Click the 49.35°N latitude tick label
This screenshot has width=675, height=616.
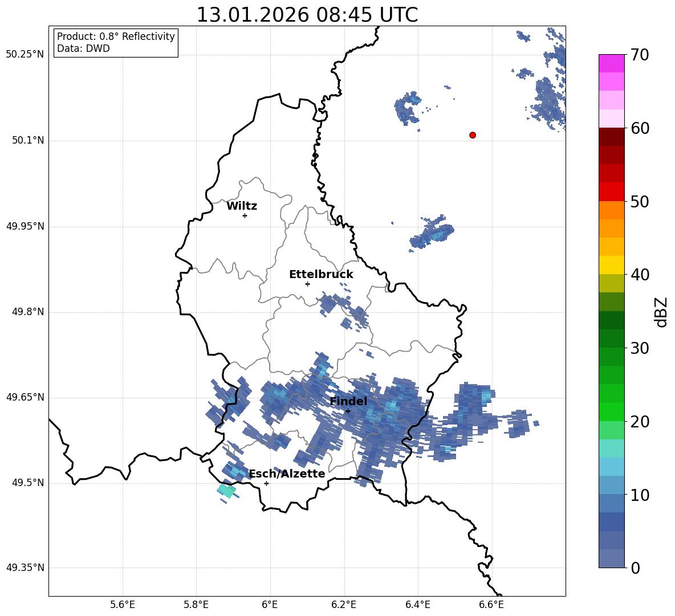[25, 568]
